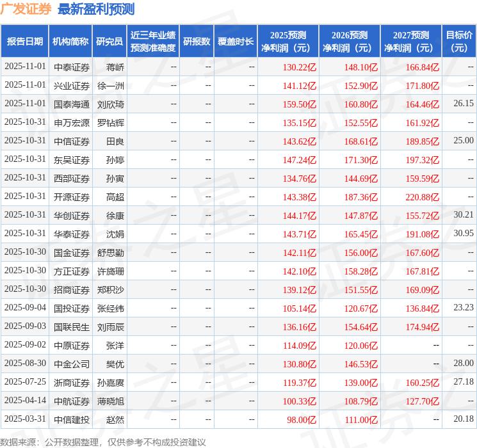Click target price 28.00
Viewport: 477px width, 448px height.
pos(464,363)
